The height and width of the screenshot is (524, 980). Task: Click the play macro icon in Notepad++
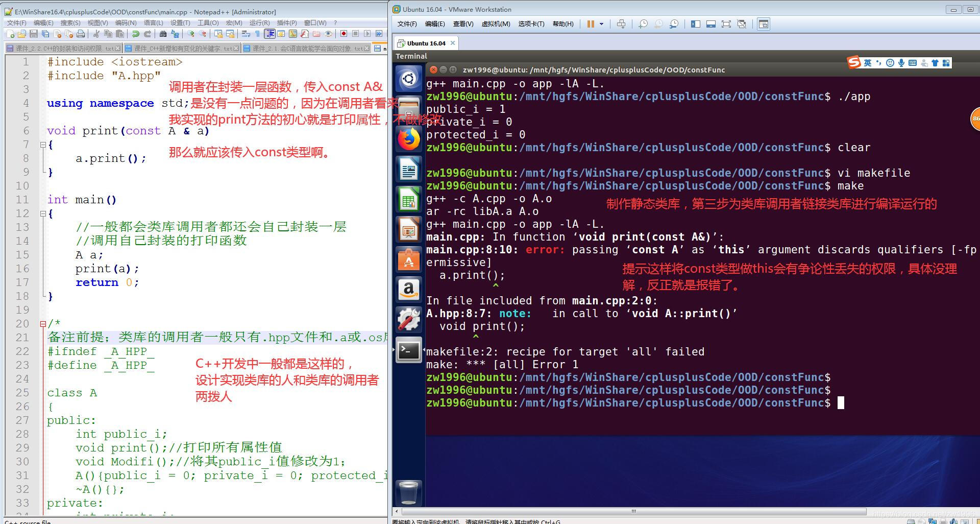[367, 34]
